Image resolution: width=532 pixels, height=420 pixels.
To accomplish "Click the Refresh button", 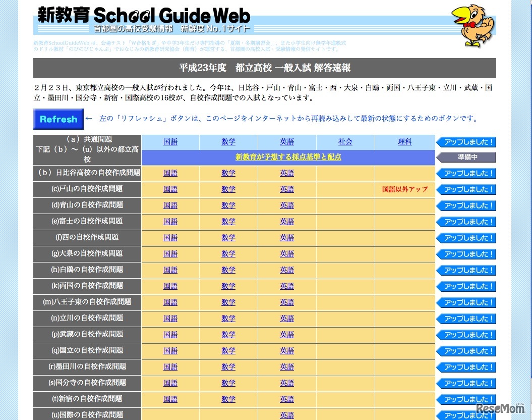I will pos(57,119).
